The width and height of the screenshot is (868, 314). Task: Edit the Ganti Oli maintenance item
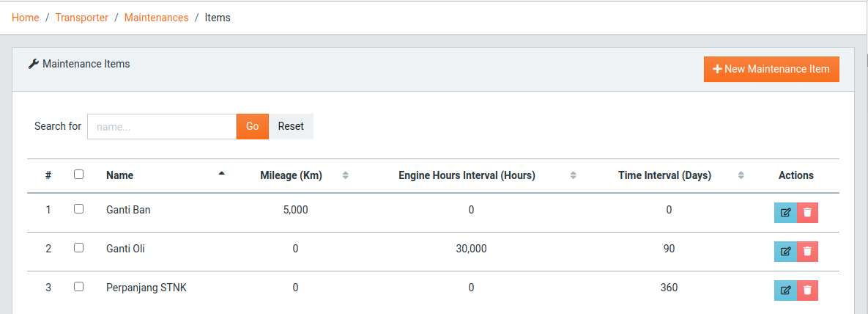click(785, 252)
